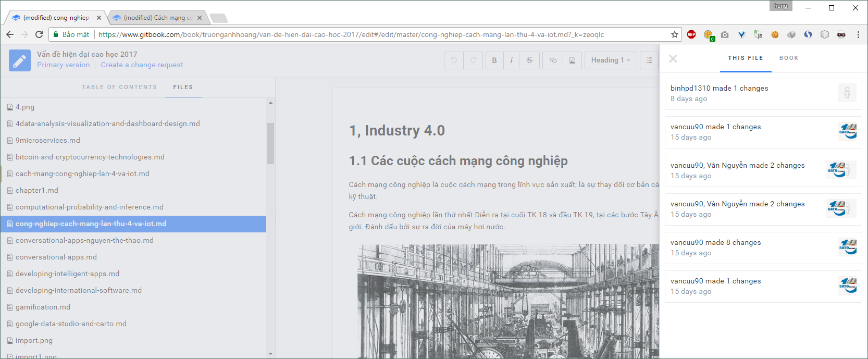
Task: Click the GitBook pencil logo icon
Action: pyautogui.click(x=20, y=60)
